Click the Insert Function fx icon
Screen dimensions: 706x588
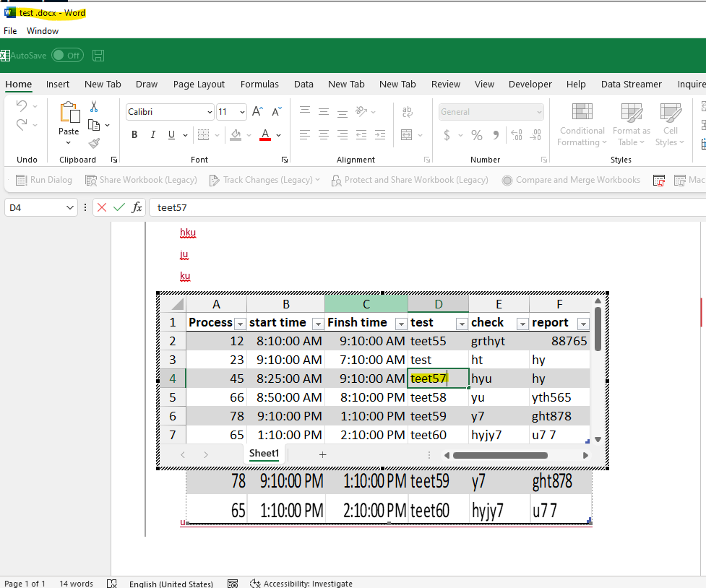tap(137, 207)
